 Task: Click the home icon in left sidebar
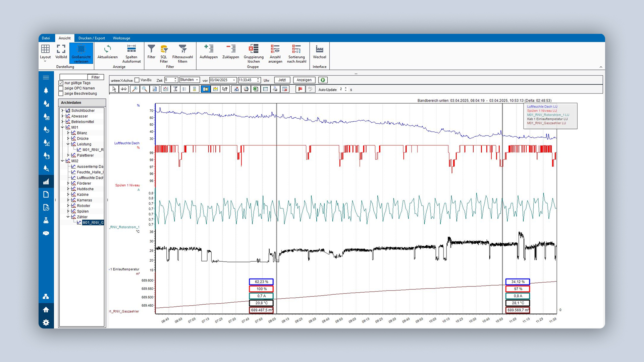tap(46, 310)
